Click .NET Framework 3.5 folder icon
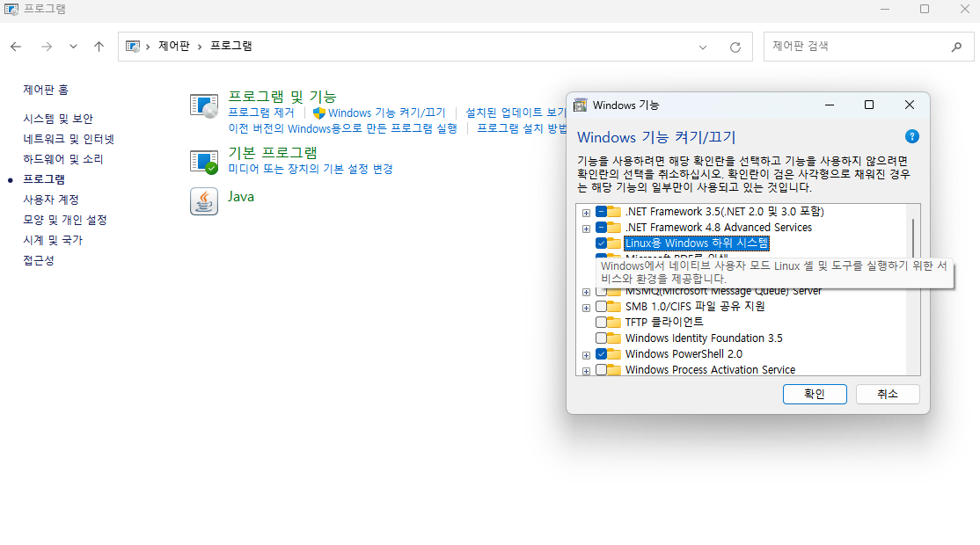980x545 pixels. click(614, 212)
